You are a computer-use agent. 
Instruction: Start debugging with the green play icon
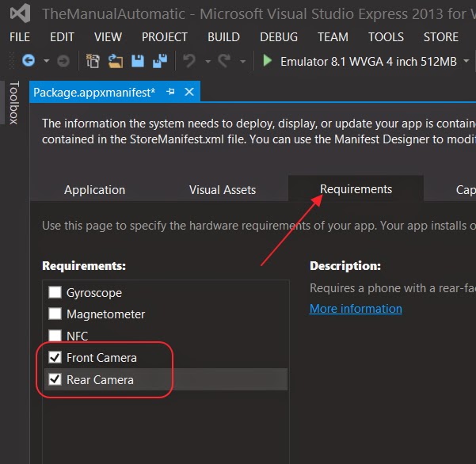(267, 61)
